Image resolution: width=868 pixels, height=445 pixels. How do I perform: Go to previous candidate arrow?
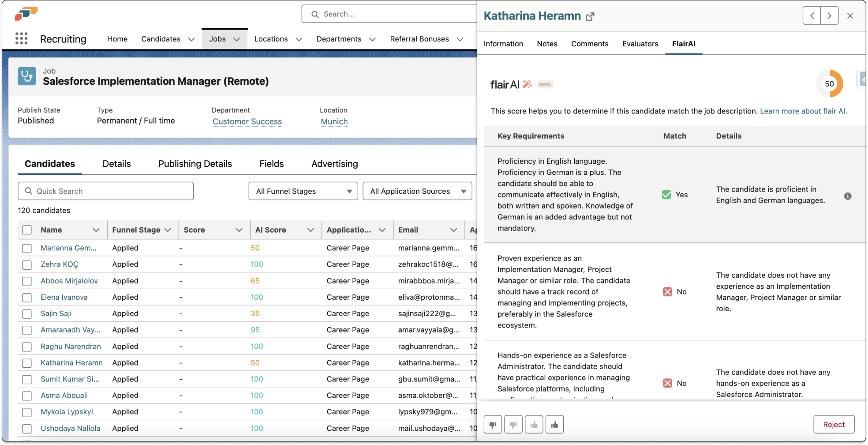tap(812, 16)
